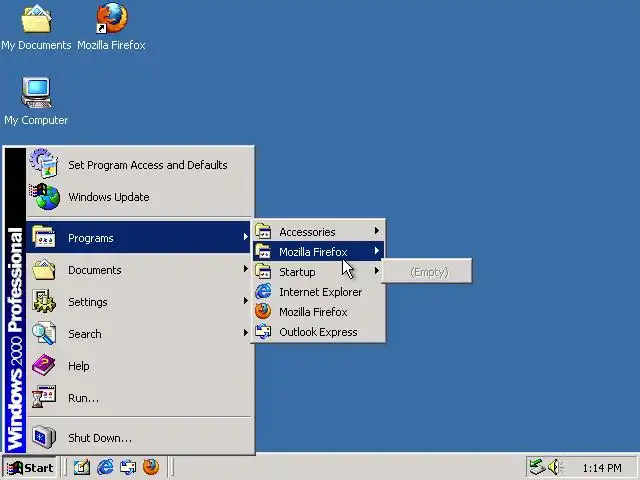Click the Windows Update globe icon
Screen dimensions: 640x480
tap(44, 196)
